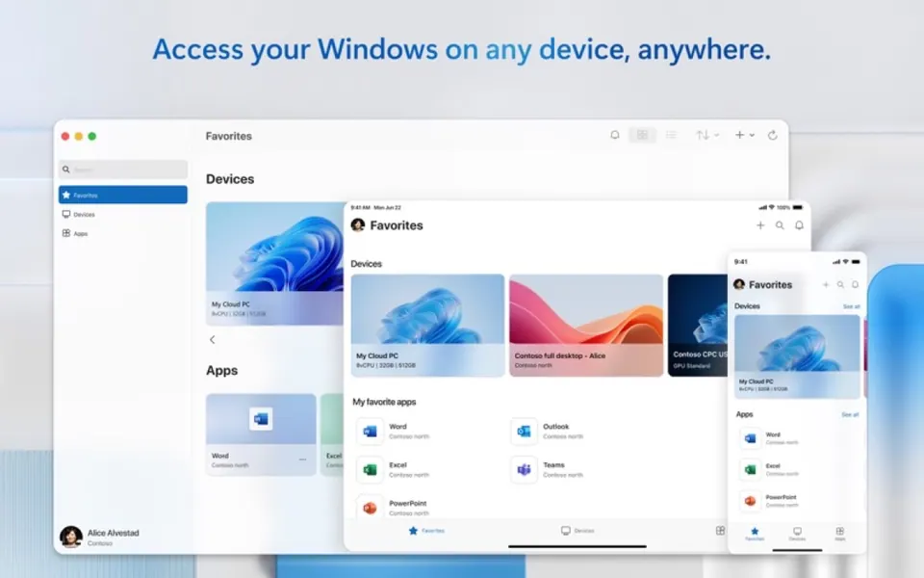Open Contoso full desktop - Alice card
This screenshot has width=924, height=578.
pyautogui.click(x=586, y=325)
